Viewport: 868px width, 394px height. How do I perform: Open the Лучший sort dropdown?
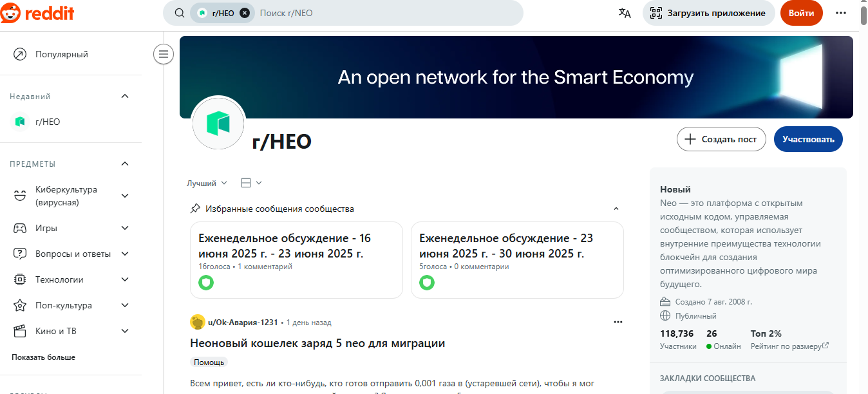(x=207, y=183)
